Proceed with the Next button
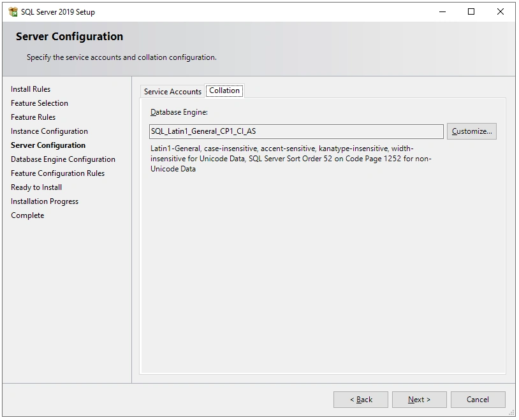Viewport: 519px width, 420px height. [420, 400]
